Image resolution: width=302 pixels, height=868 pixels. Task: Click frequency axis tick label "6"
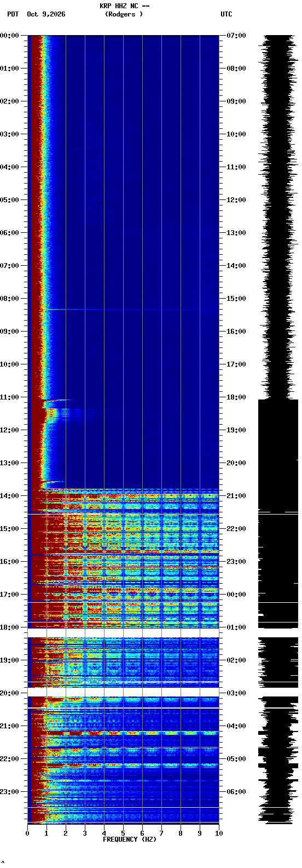pyautogui.click(x=142, y=833)
